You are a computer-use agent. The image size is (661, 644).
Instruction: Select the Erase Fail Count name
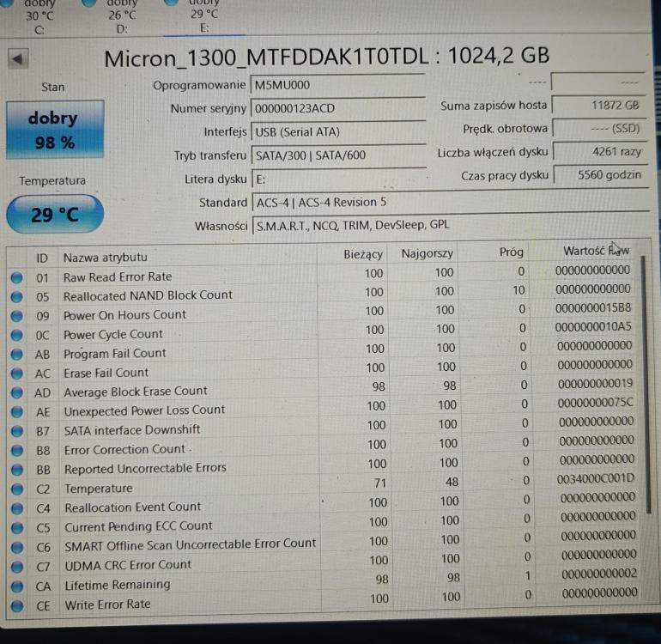[106, 373]
